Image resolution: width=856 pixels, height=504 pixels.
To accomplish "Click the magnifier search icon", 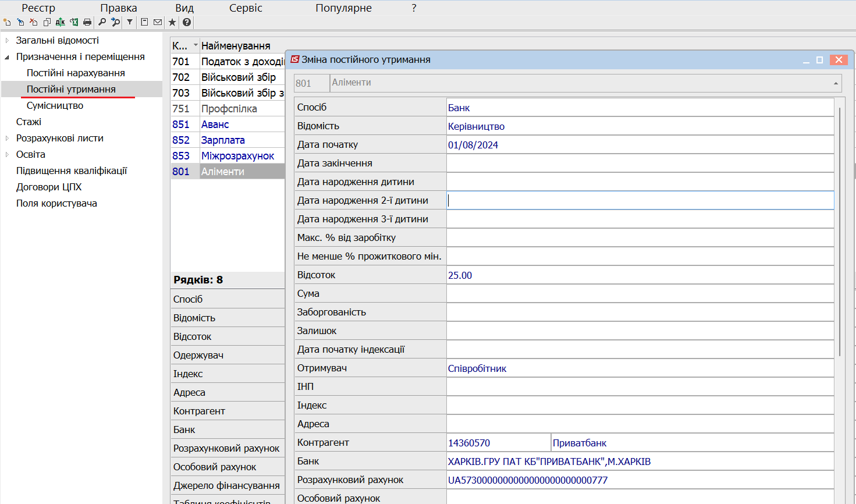I will (x=102, y=22).
